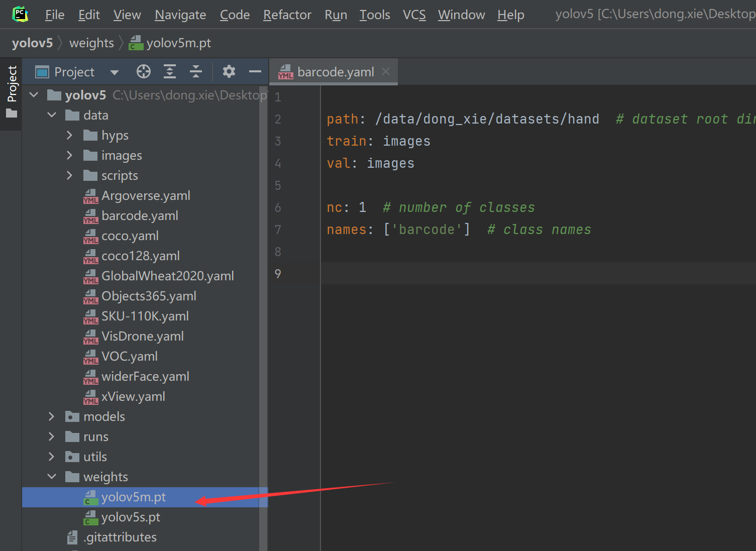Click the GlobalWheat2020.yaml file icon

[x=90, y=276]
